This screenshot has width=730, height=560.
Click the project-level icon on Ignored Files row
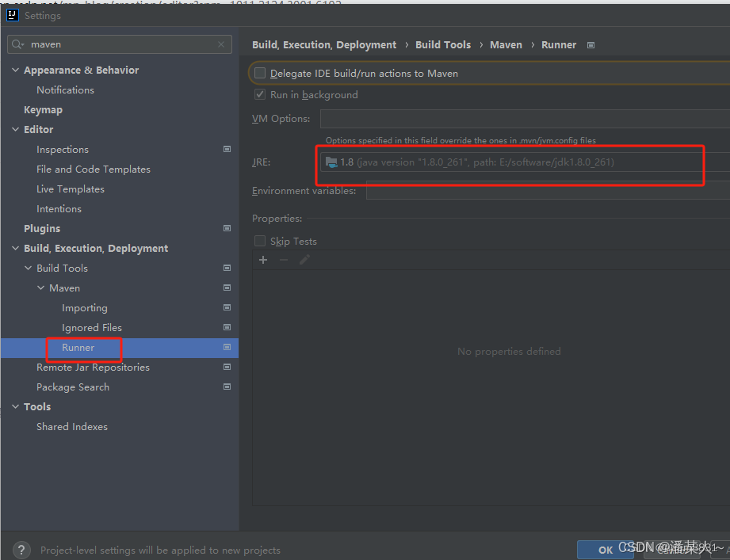point(227,327)
